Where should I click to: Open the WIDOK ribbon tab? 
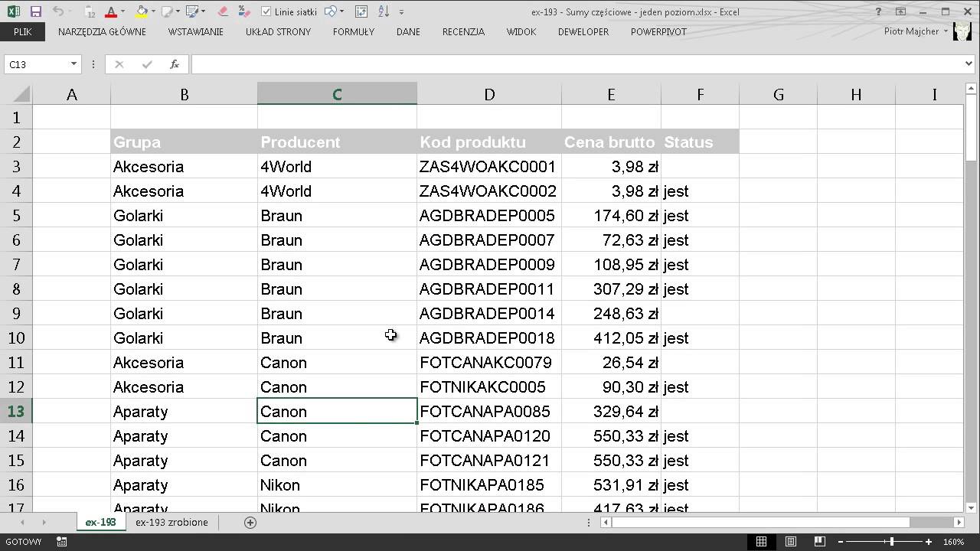click(521, 32)
